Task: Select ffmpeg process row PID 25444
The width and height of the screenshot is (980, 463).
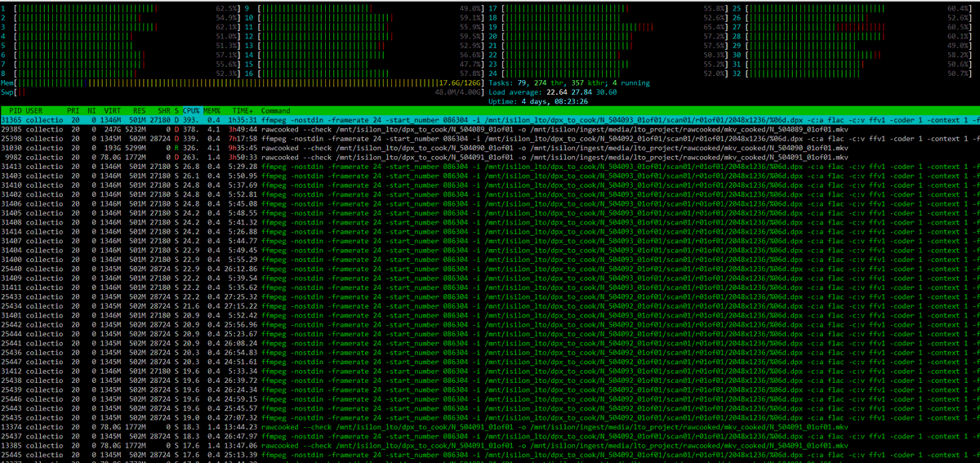Action: click(490, 335)
